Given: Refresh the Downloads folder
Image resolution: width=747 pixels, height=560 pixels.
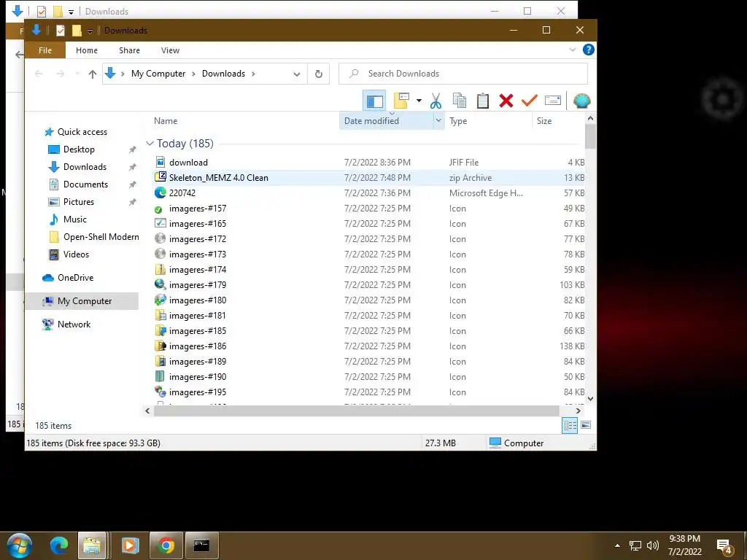Looking at the screenshot, I should (x=319, y=74).
